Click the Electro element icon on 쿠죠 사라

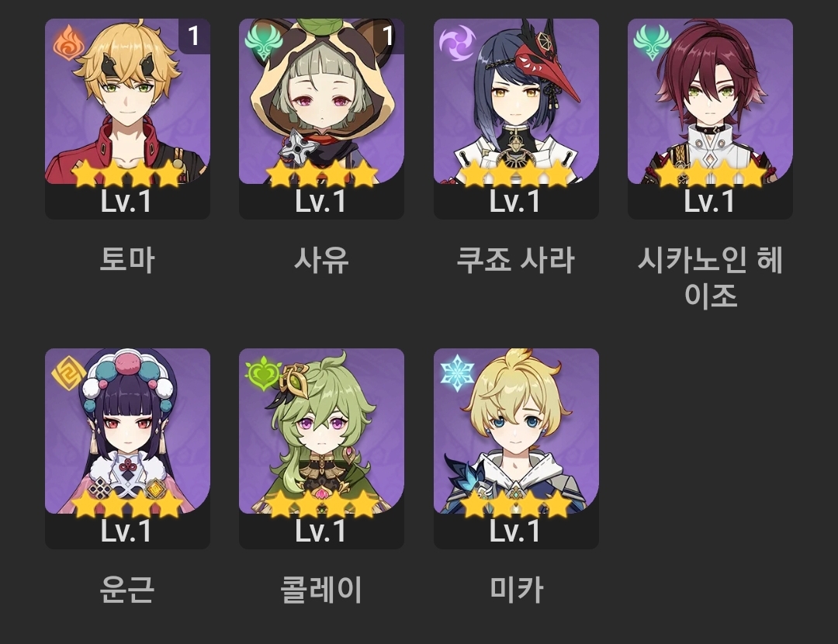coord(458,42)
